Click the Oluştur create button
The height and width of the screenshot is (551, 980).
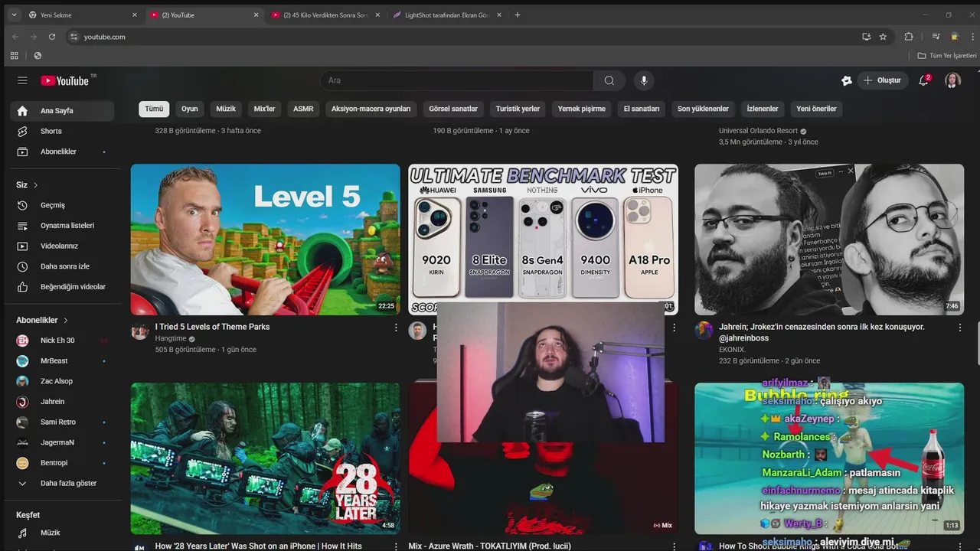tap(882, 80)
